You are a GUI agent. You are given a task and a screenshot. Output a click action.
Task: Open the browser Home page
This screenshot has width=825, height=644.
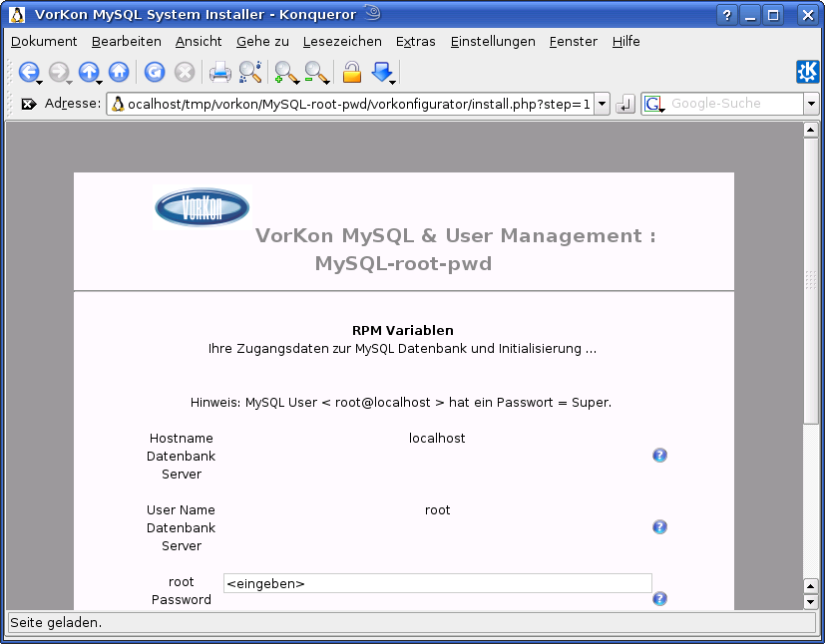pyautogui.click(x=118, y=72)
